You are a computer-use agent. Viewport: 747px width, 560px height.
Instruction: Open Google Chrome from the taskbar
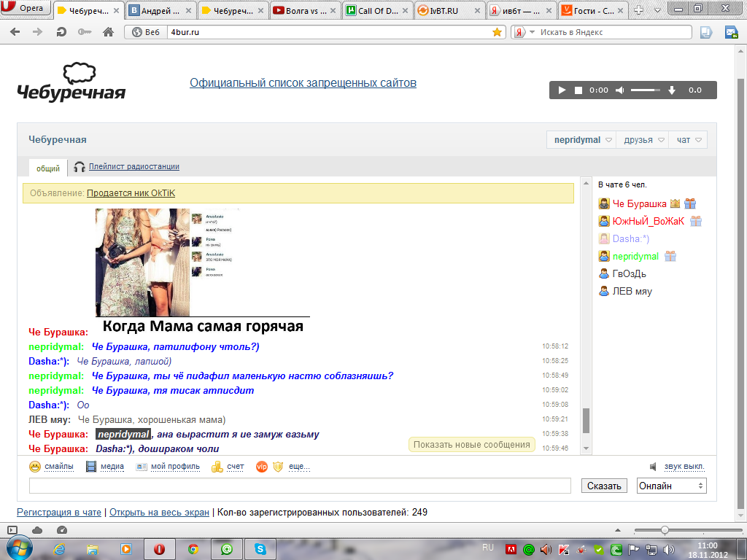tap(193, 550)
